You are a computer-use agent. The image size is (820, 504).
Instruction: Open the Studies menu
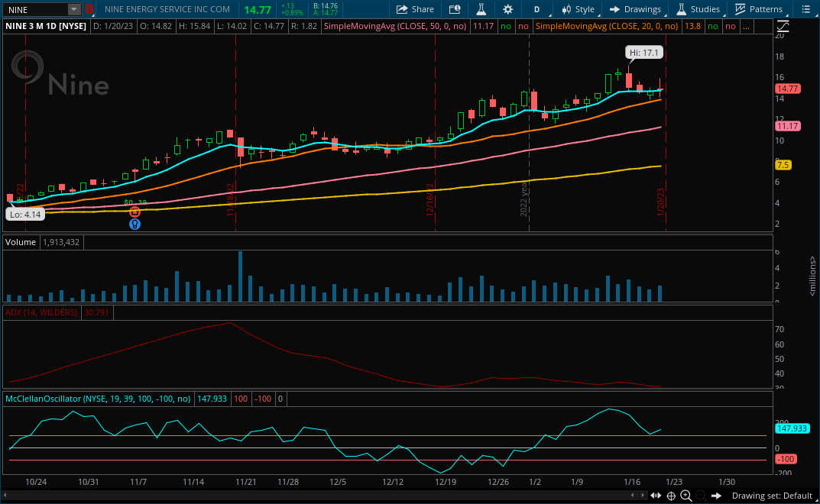tap(698, 9)
